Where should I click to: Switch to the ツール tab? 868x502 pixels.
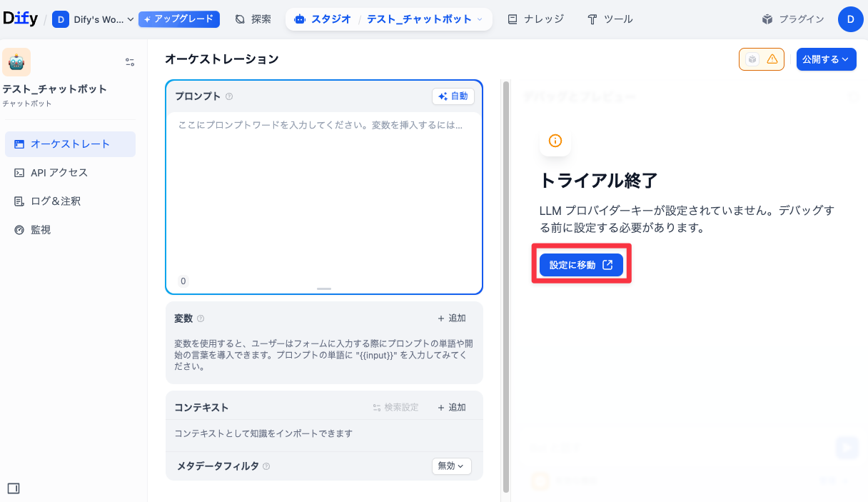610,19
